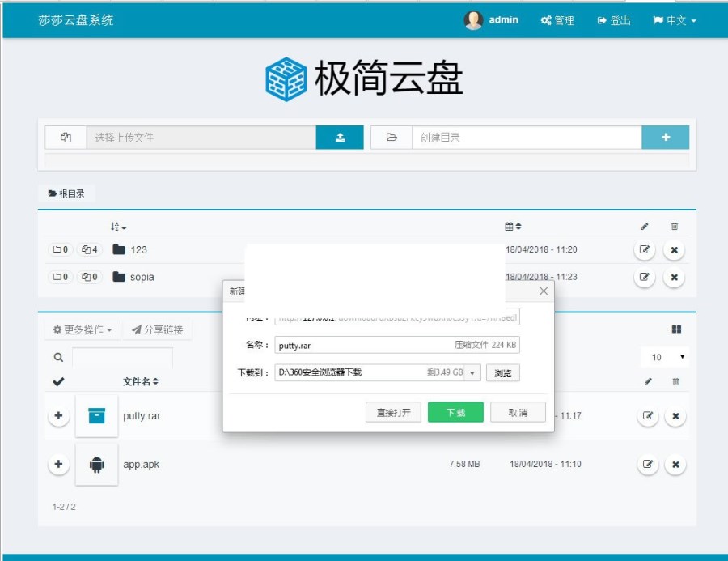Click the app.apk file name

(x=141, y=465)
